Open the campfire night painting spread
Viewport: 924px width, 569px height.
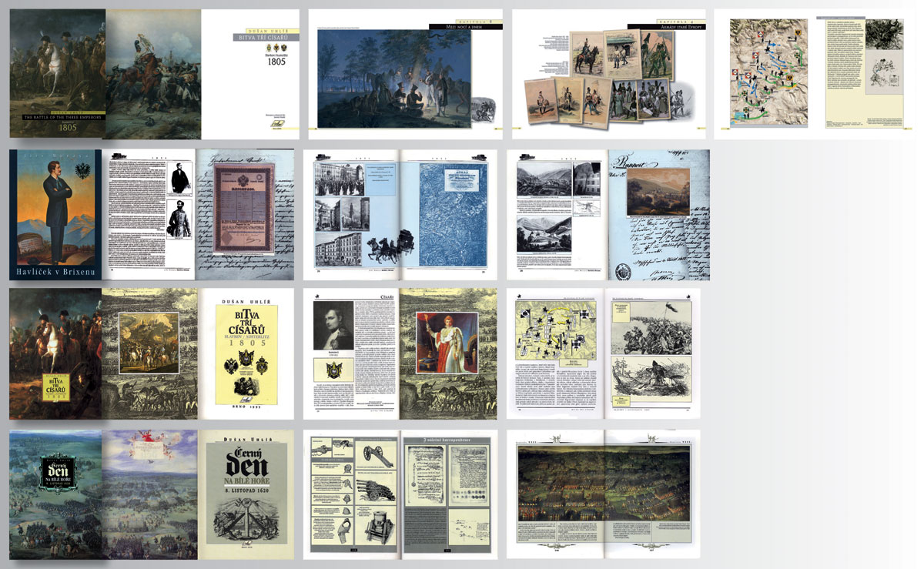point(406,74)
